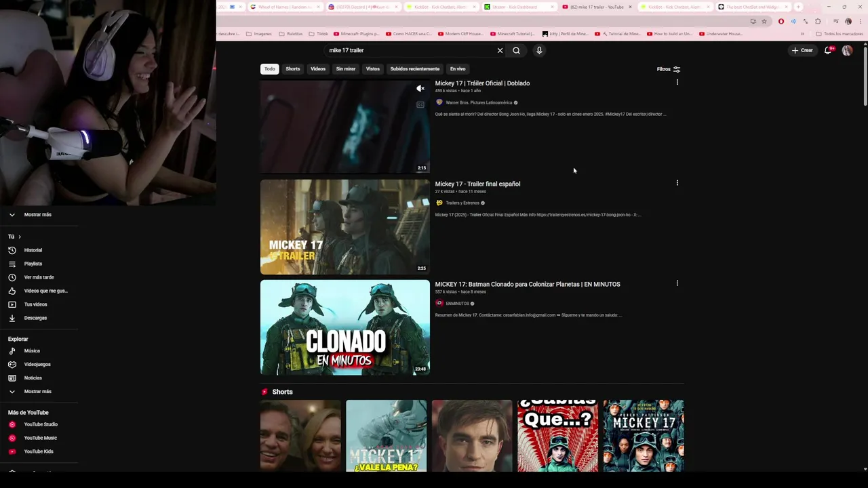This screenshot has height=488, width=868.
Task: Open YouTube Music
Action: (41, 438)
